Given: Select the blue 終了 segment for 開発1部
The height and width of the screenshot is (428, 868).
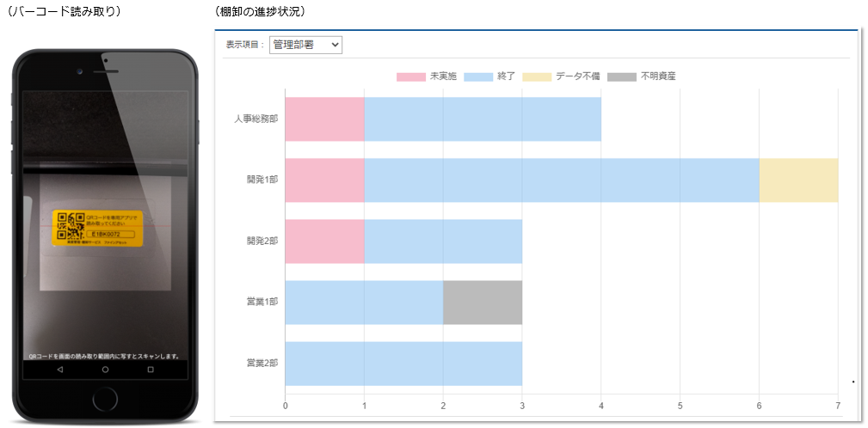Looking at the screenshot, I should coord(561,180).
